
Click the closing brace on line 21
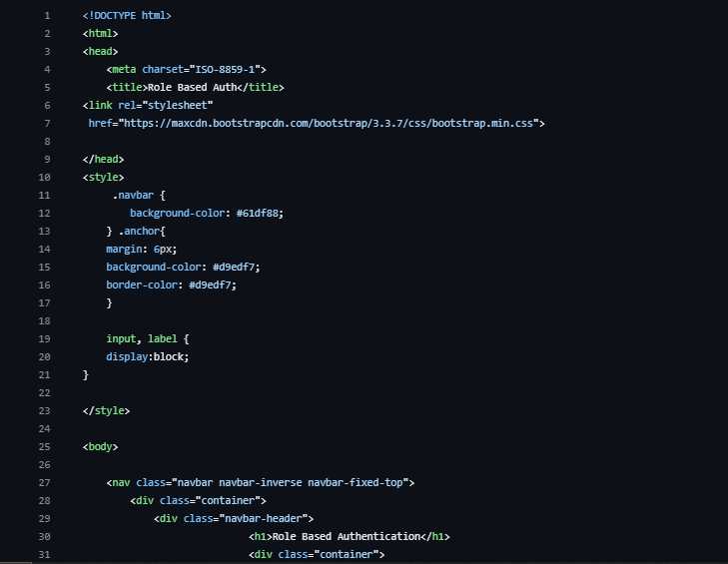click(x=86, y=375)
